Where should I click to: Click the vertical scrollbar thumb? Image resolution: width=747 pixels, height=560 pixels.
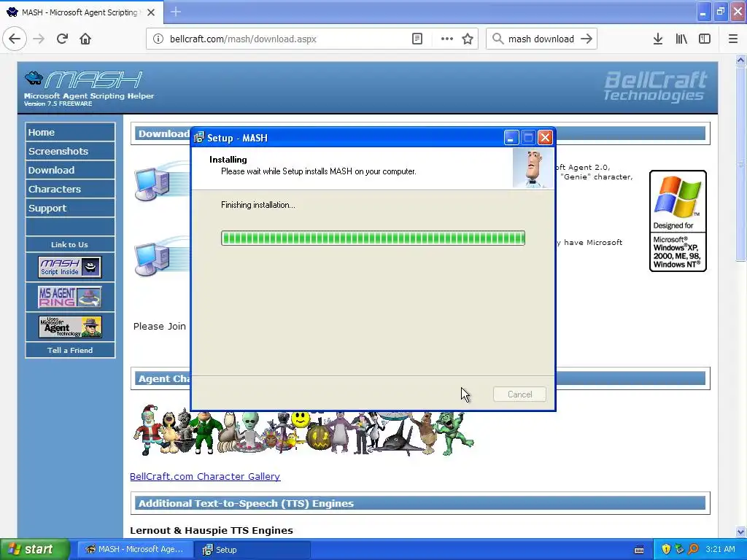coord(740,163)
